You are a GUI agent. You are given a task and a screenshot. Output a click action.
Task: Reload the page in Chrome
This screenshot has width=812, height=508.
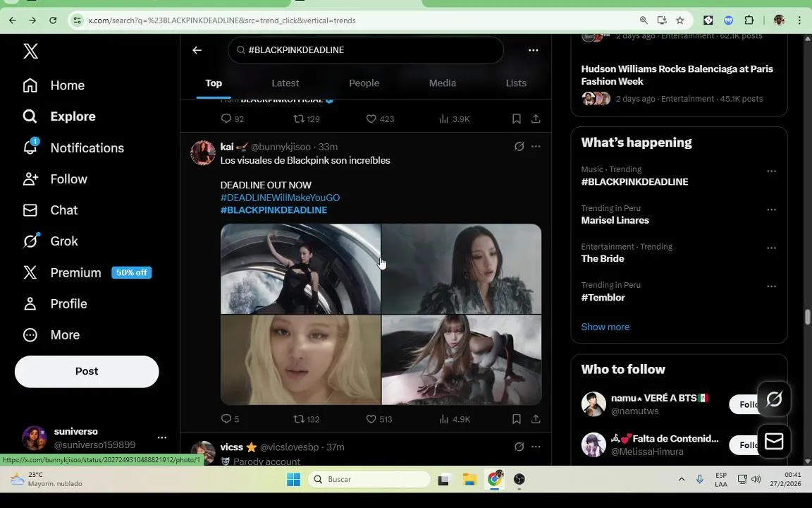click(53, 20)
